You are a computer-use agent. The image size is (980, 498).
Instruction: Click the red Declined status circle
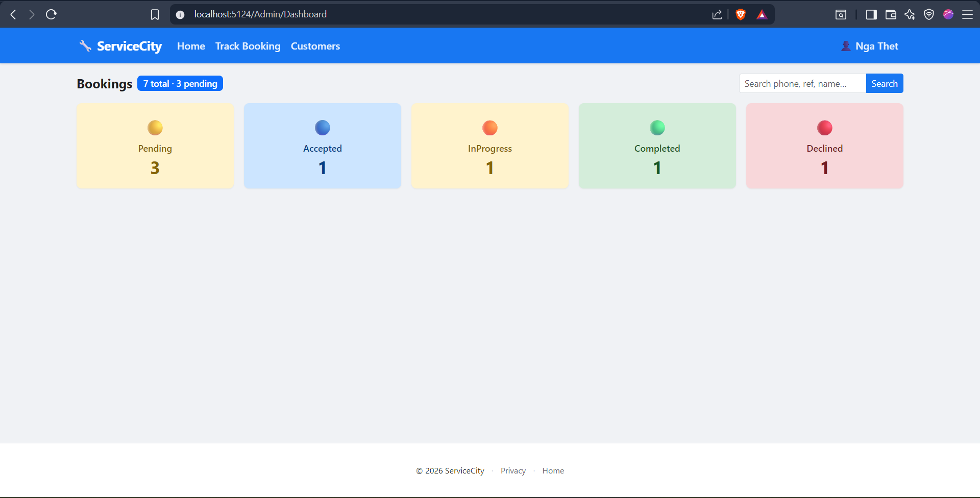click(825, 128)
